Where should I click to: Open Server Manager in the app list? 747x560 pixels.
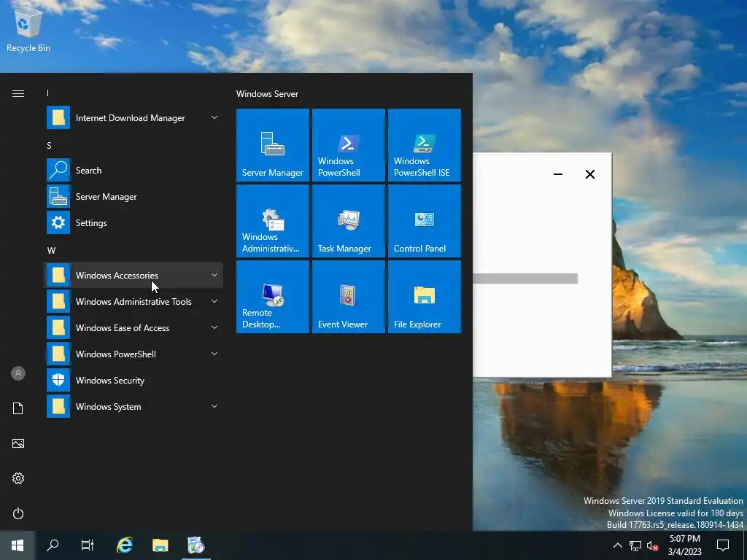point(134,197)
